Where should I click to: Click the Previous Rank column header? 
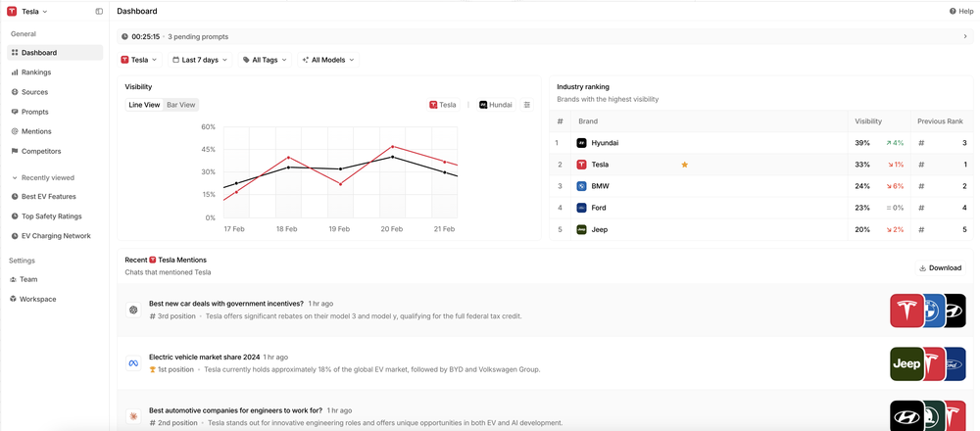pyautogui.click(x=940, y=121)
